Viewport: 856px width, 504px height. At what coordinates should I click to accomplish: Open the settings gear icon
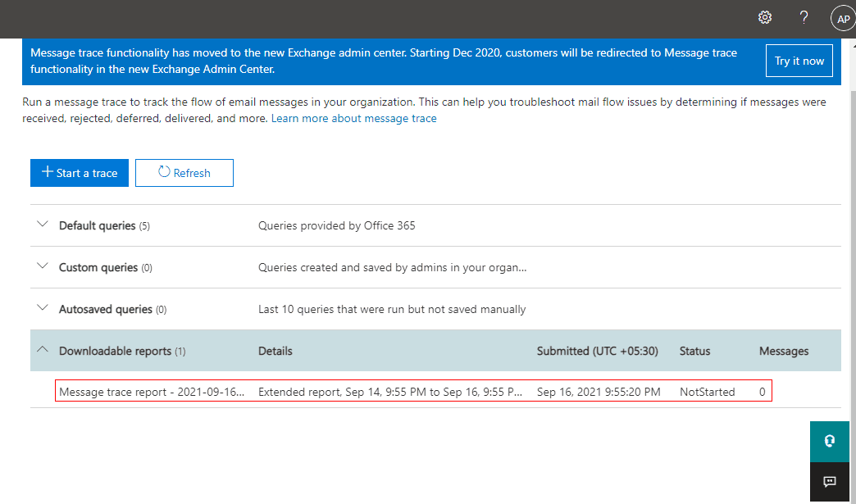(x=765, y=18)
